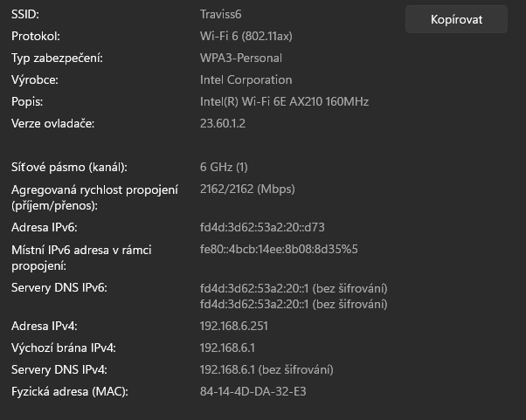This screenshot has height=420, width=526.
Task: Click the Typ zabezpečení label
Action: click(57, 59)
